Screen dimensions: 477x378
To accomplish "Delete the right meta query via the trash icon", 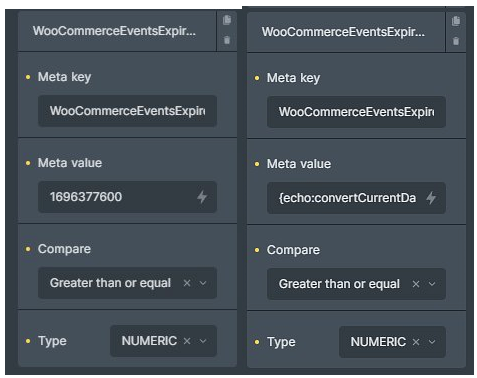I will (456, 41).
